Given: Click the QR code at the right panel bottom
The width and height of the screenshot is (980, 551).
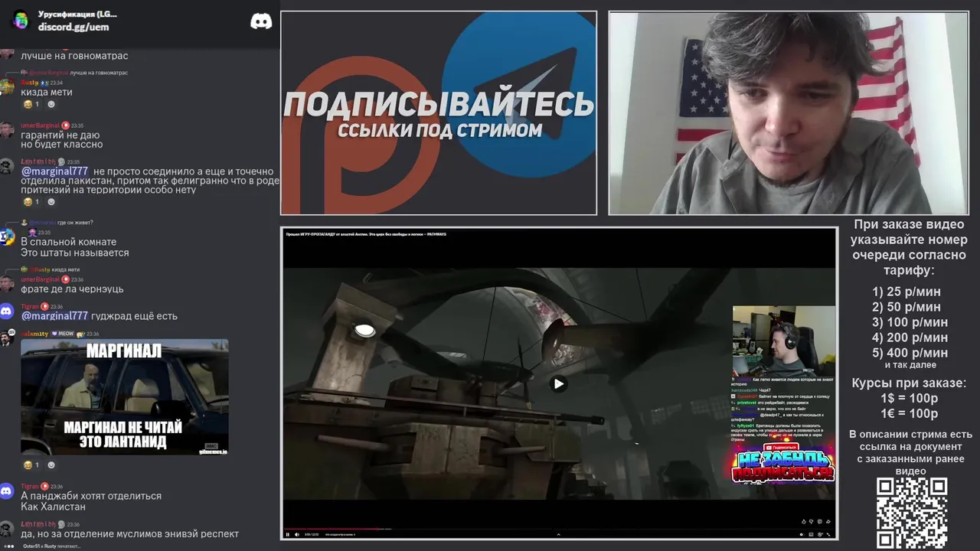Looking at the screenshot, I should (911, 514).
